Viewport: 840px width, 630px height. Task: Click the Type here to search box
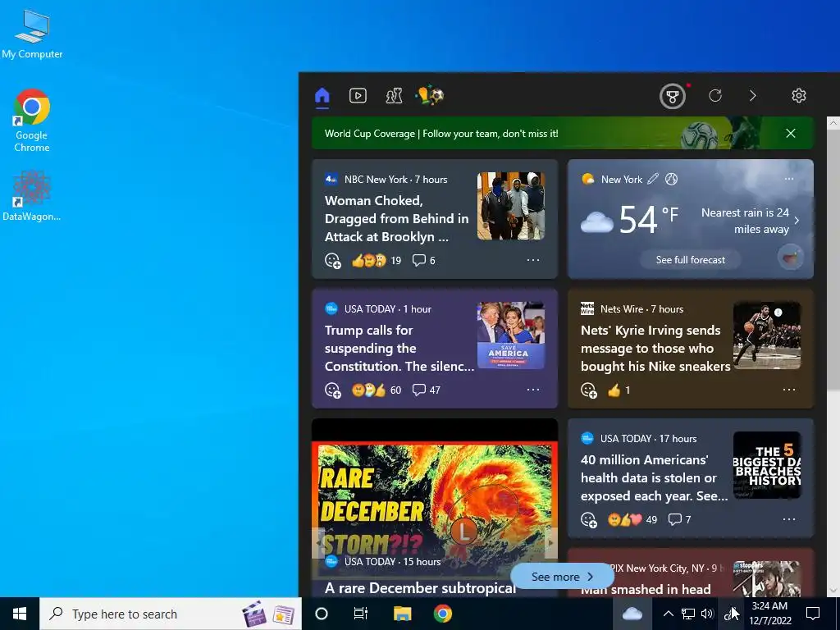pyautogui.click(x=171, y=614)
